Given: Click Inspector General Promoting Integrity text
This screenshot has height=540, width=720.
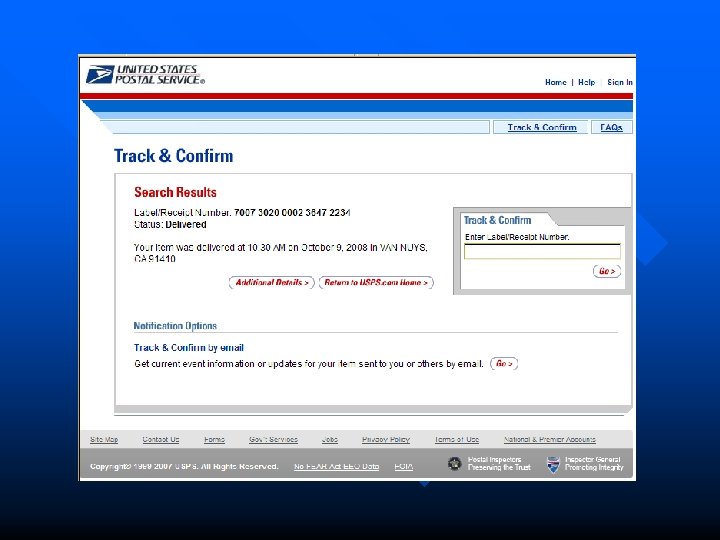Looking at the screenshot, I should click(594, 463).
